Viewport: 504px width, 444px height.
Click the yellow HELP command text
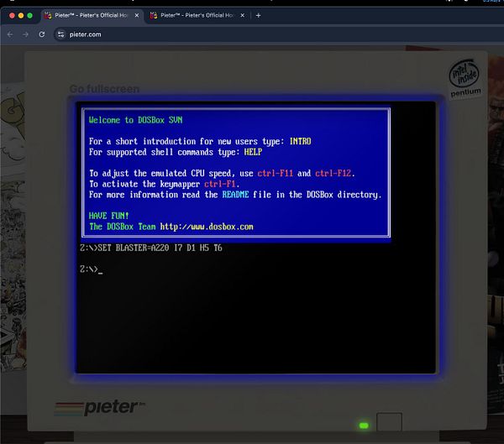(x=253, y=152)
